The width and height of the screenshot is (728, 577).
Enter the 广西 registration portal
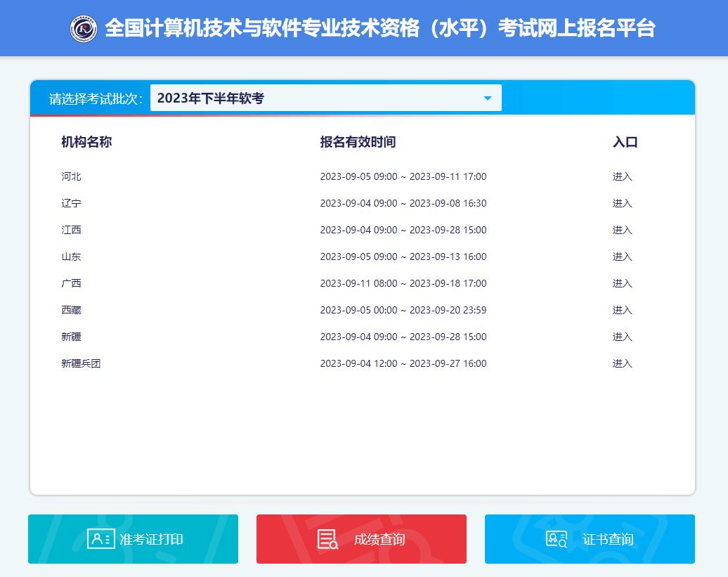[622, 283]
